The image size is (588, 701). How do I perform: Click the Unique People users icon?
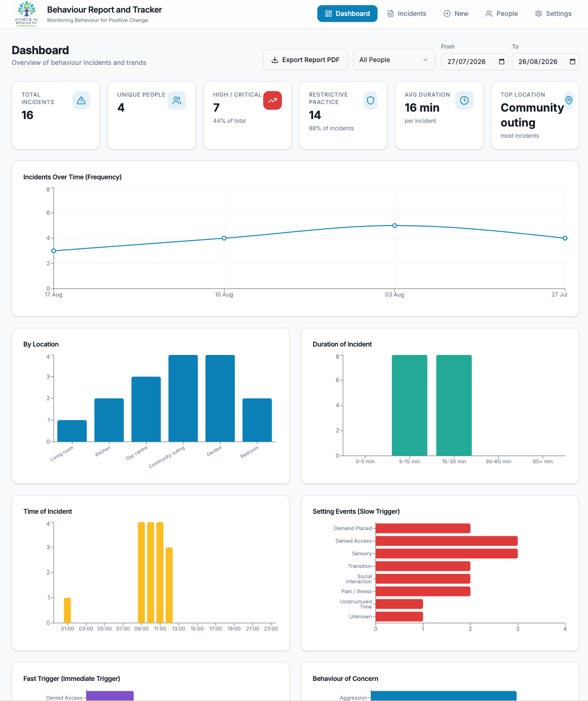(x=177, y=100)
